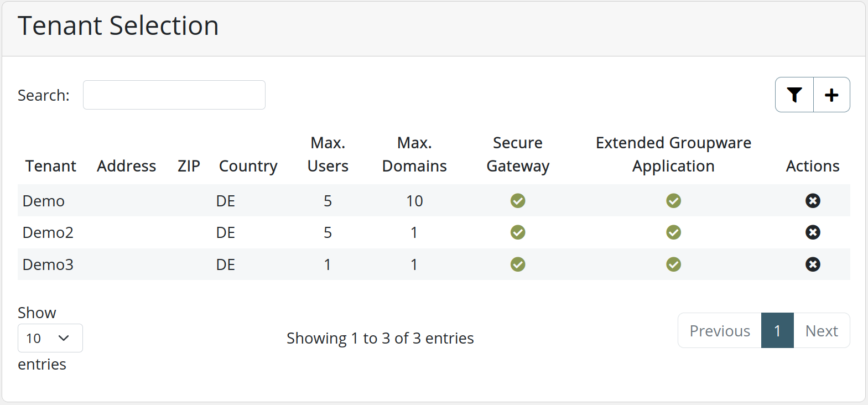Click Demo3's Extended Groupware Application checkmark
The width and height of the screenshot is (868, 405).
673,264
